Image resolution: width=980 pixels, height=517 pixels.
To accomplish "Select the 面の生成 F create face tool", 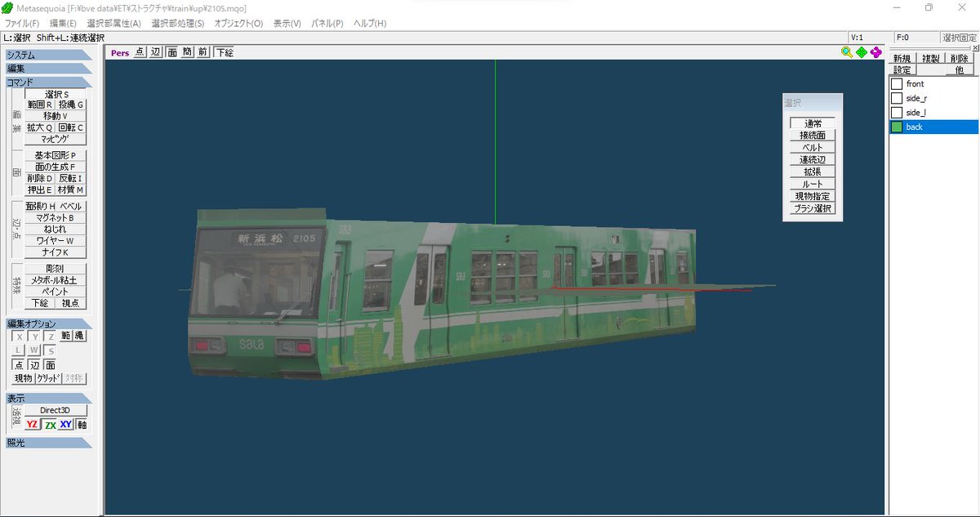I will click(56, 167).
